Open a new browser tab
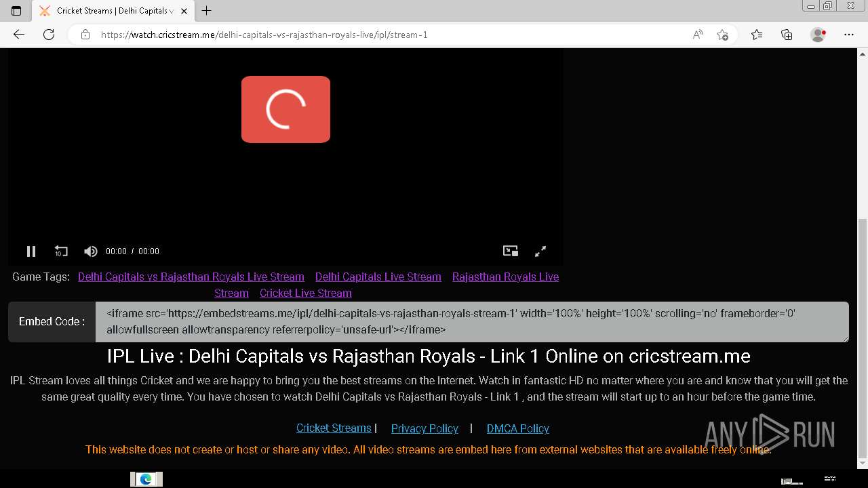 [207, 11]
